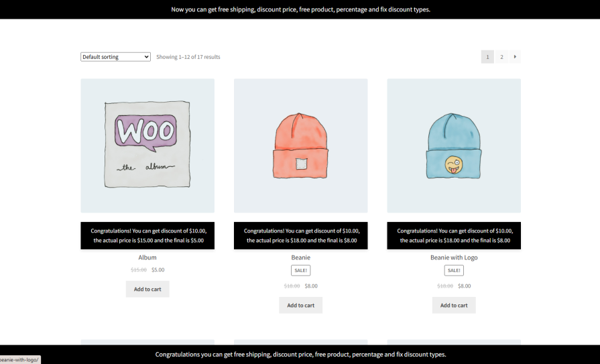Viewport: 600px width, 364px height.
Task: Click SALE! badge under Beanie with Logo
Action: pos(454,270)
